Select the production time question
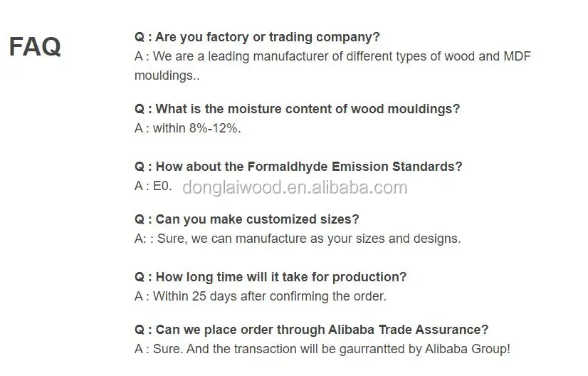This screenshot has height=376, width=588. tap(271, 277)
